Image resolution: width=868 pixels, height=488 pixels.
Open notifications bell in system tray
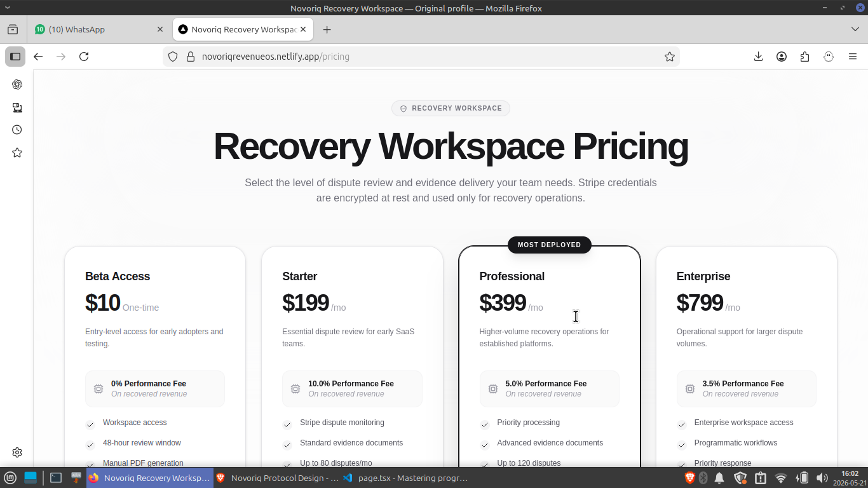[x=719, y=478]
